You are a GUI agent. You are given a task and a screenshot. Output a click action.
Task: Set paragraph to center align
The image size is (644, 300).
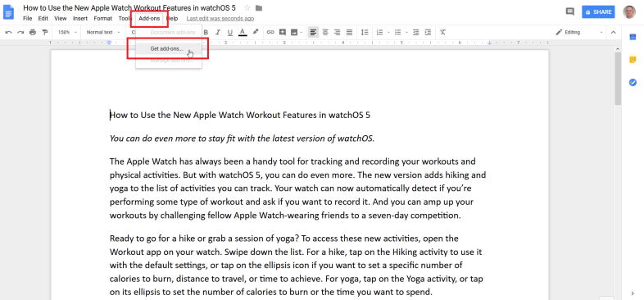(x=325, y=32)
